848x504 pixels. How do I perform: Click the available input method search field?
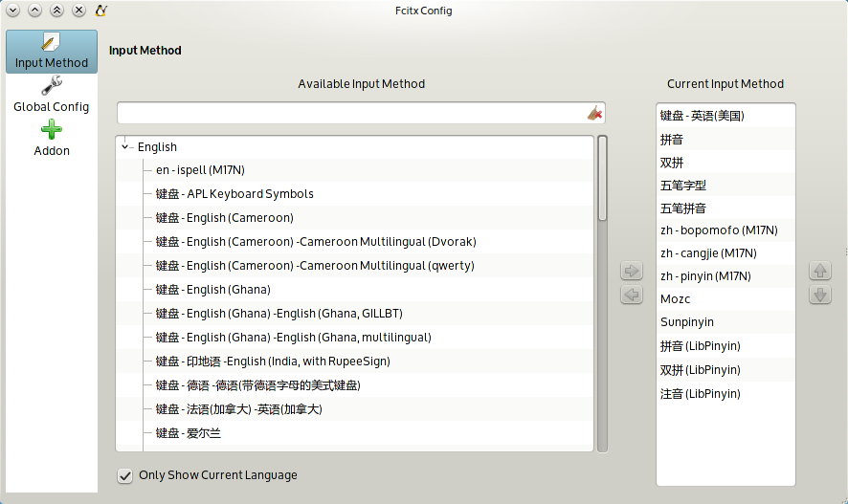point(351,113)
